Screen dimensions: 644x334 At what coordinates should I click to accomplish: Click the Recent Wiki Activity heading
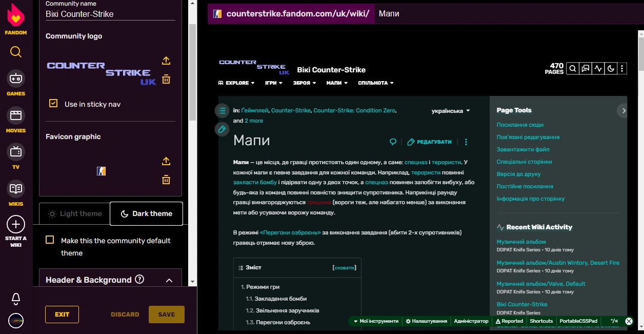[x=539, y=227]
